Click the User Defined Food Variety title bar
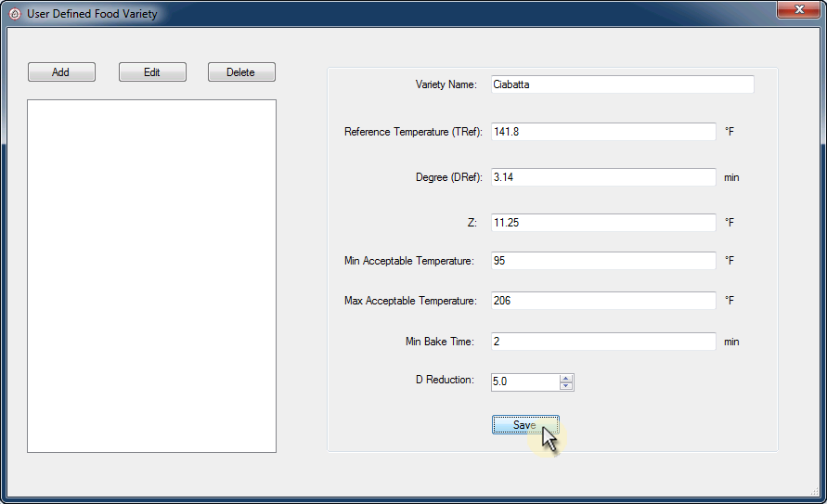Viewport: 827px width, 504px height. 371,14
